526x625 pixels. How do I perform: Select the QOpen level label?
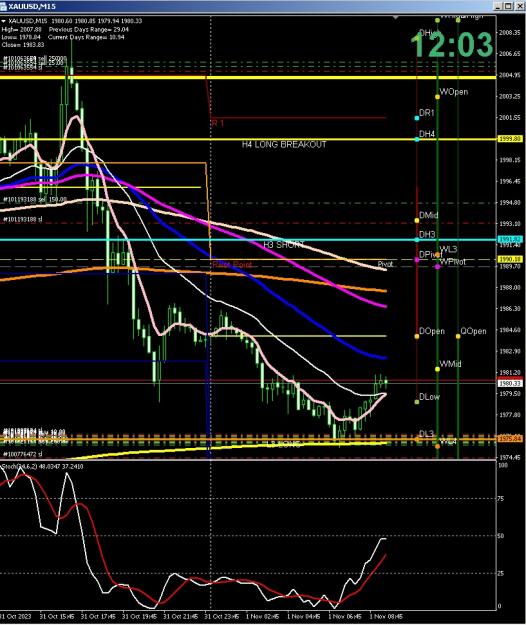click(x=473, y=331)
